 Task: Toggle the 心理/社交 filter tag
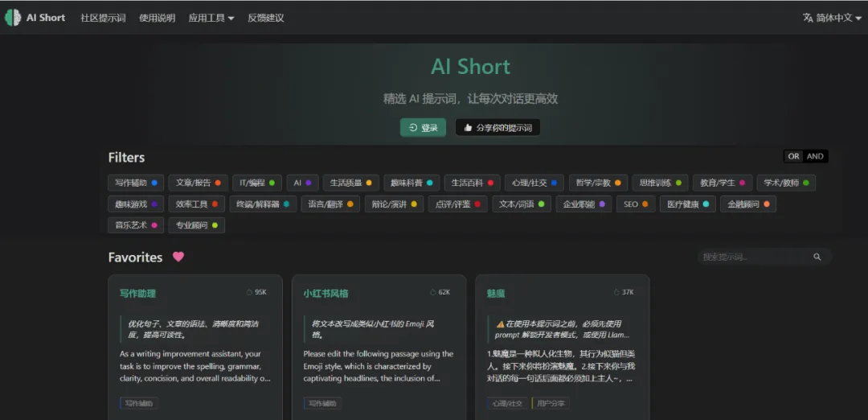(534, 183)
